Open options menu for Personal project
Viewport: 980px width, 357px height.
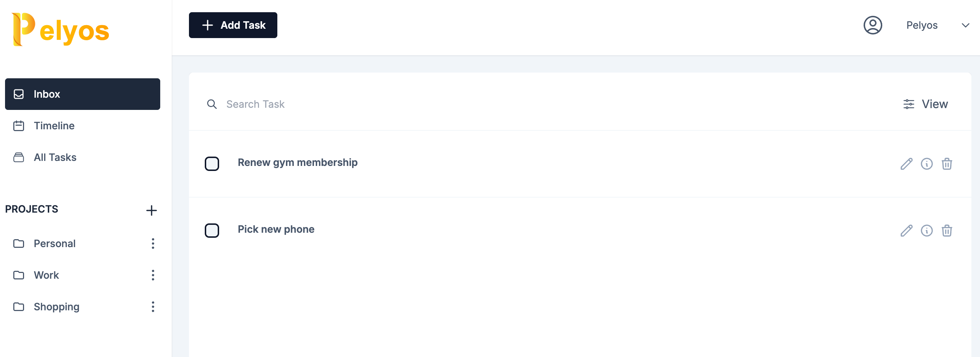tap(153, 243)
